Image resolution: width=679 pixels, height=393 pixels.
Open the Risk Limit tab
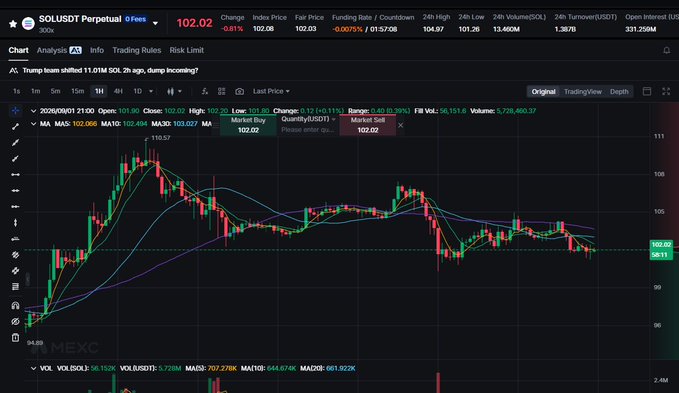186,50
